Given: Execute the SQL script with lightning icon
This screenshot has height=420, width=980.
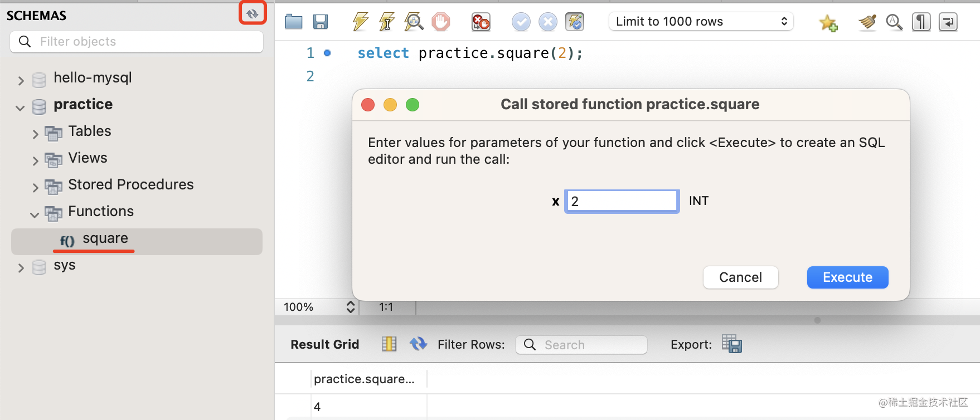Looking at the screenshot, I should [x=360, y=22].
